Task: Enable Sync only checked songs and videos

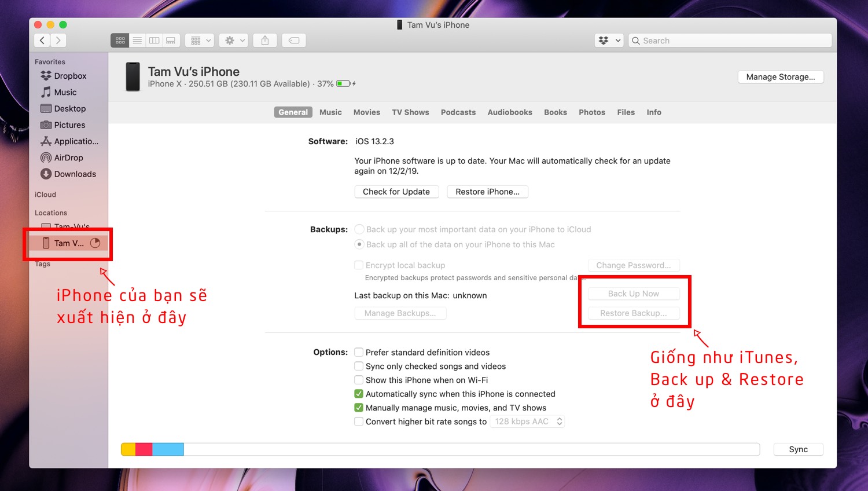Action: pos(359,366)
